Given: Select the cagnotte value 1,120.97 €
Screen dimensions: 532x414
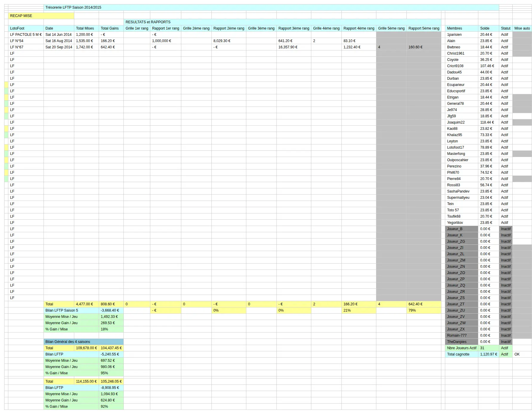Looking at the screenshot, I should coord(489,354).
